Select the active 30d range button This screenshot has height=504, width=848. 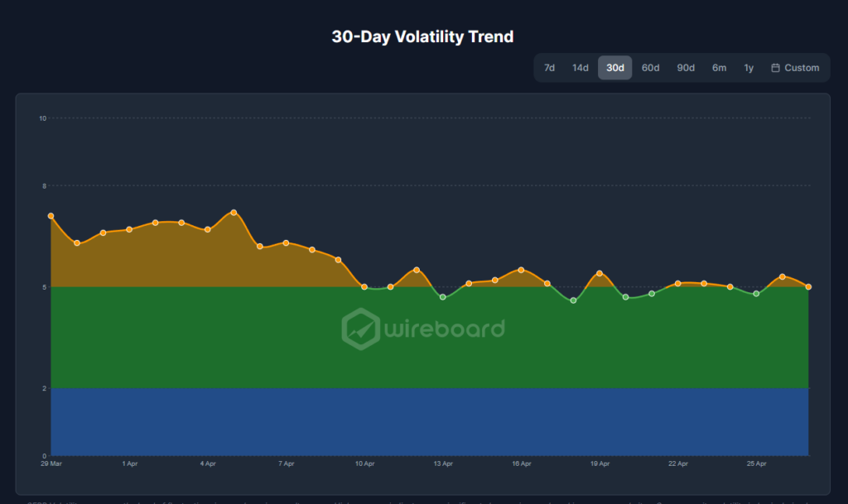[615, 68]
